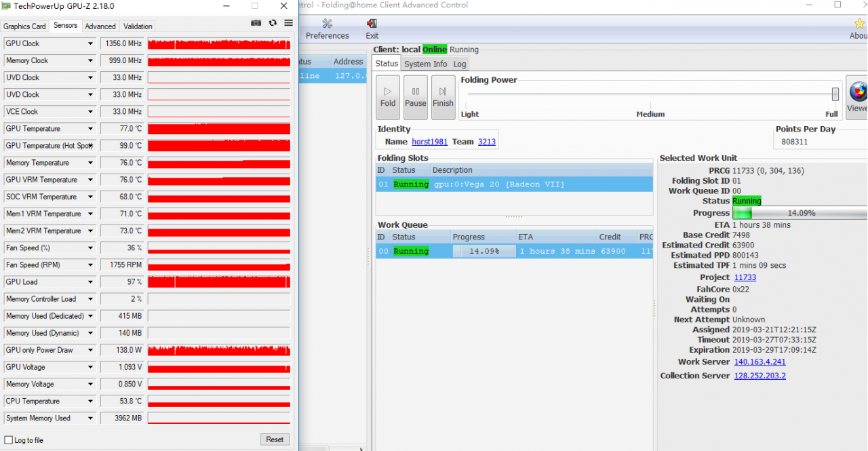Open the Memory Voltage sensor dropdown
The image size is (868, 451).
[x=90, y=384]
